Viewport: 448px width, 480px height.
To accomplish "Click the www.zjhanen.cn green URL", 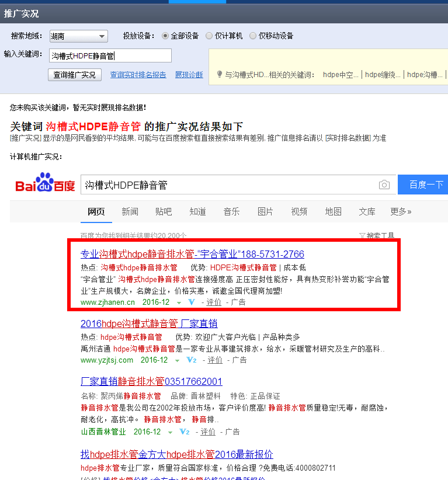I will pyautogui.click(x=107, y=302).
